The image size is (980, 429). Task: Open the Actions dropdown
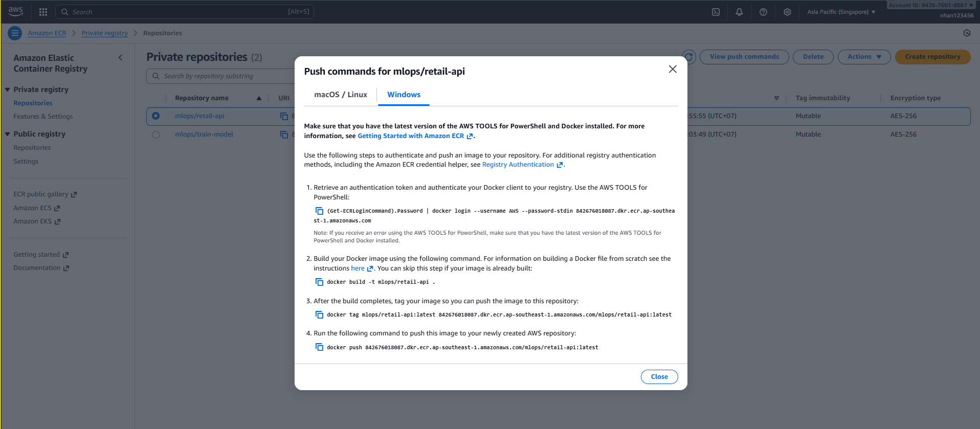coord(864,57)
